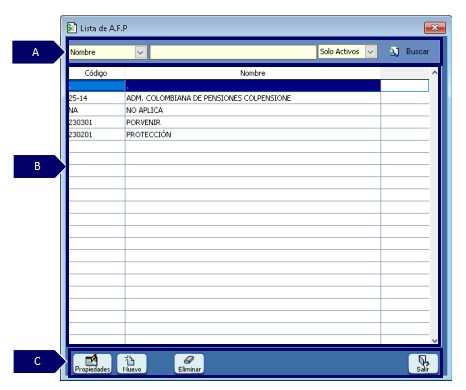Click the Lista de A.F.P title icon
Screen dimensions: 466x390
[x=71, y=28]
